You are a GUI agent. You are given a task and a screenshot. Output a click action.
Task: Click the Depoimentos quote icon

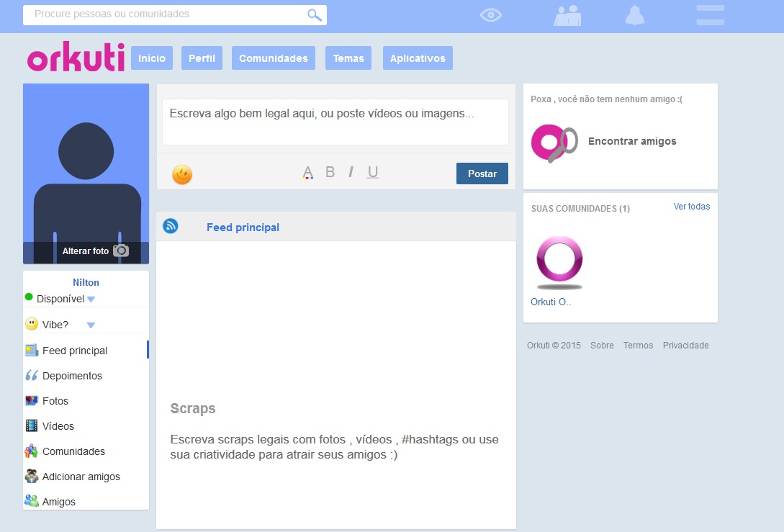[x=32, y=375]
